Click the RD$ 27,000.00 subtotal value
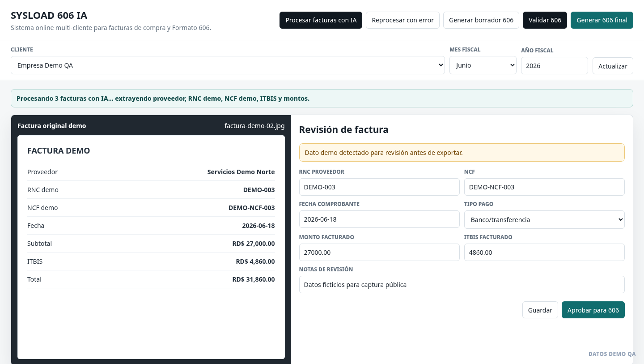 [254, 244]
